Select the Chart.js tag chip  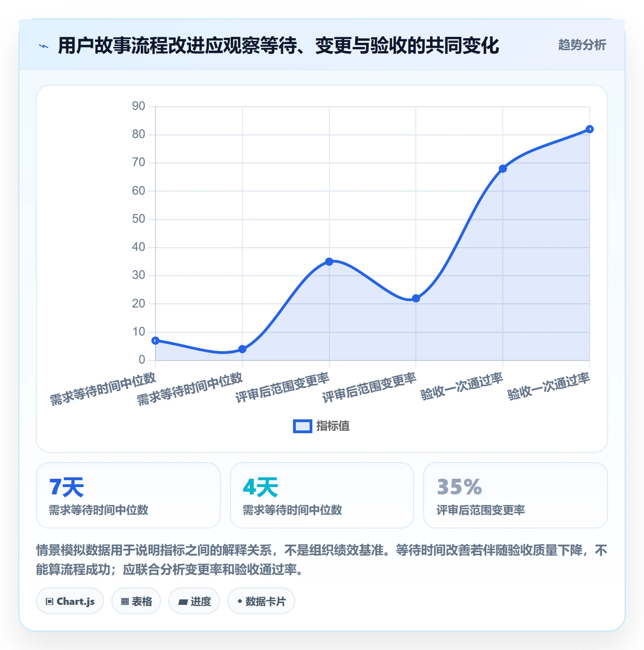click(70, 601)
